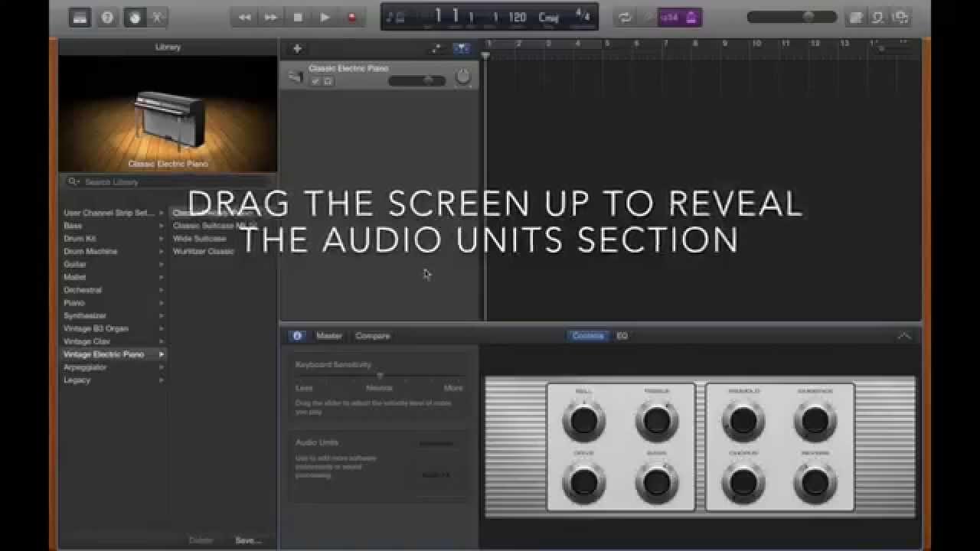Switch to the Master tab
This screenshot has width=980, height=551.
tap(329, 336)
